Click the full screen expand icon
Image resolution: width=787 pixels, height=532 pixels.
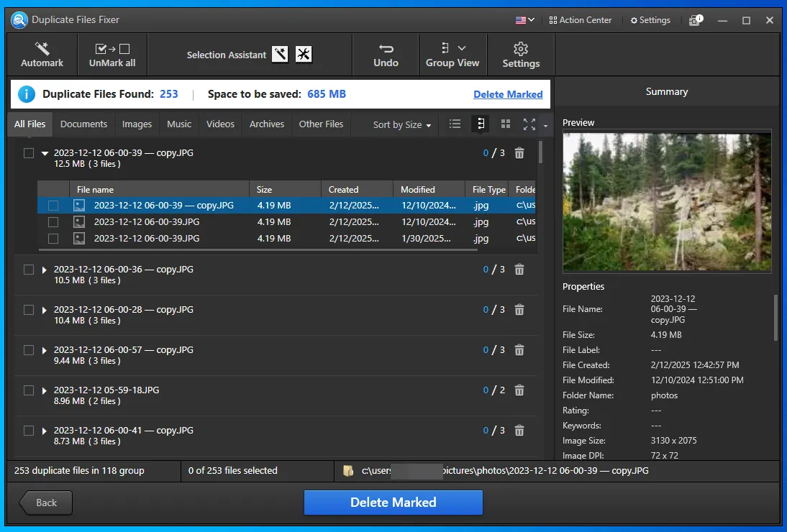click(529, 124)
